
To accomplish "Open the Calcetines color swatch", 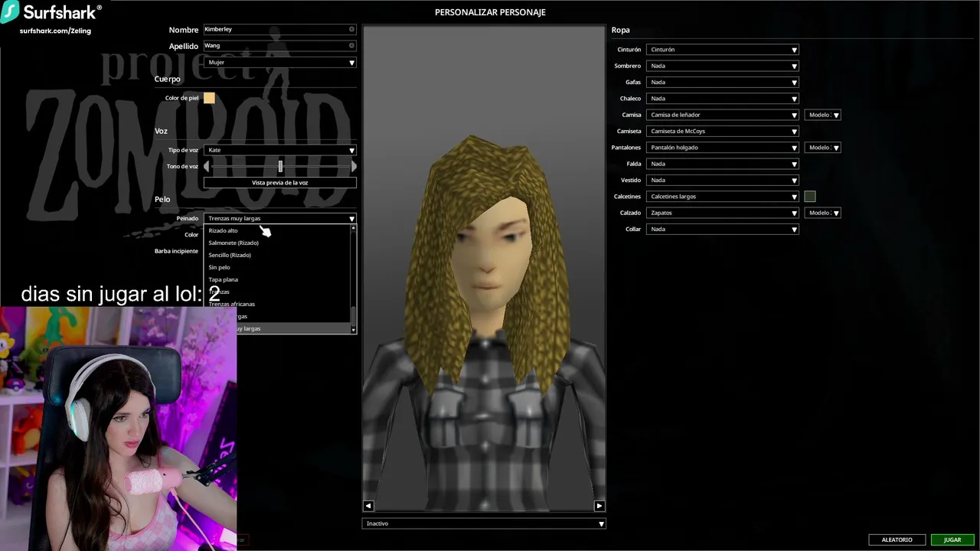I will tap(810, 197).
